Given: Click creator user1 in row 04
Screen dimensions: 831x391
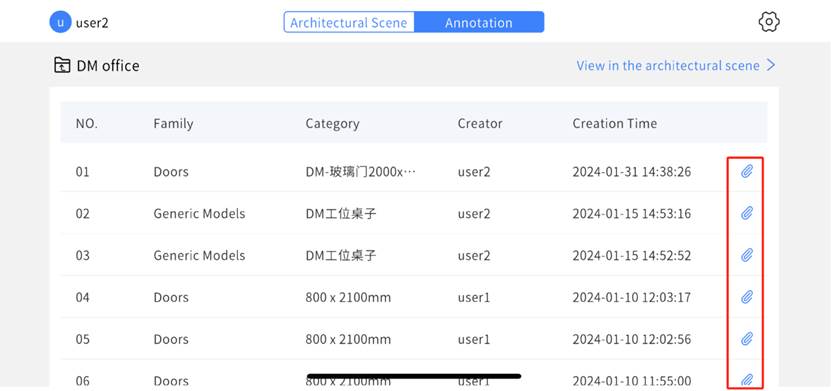Looking at the screenshot, I should tap(474, 297).
